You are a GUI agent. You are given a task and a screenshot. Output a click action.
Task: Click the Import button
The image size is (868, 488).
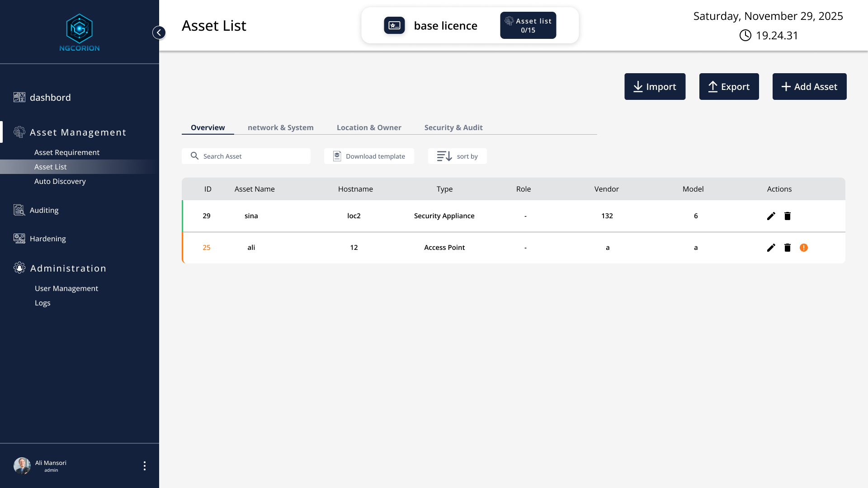pyautogui.click(x=655, y=87)
